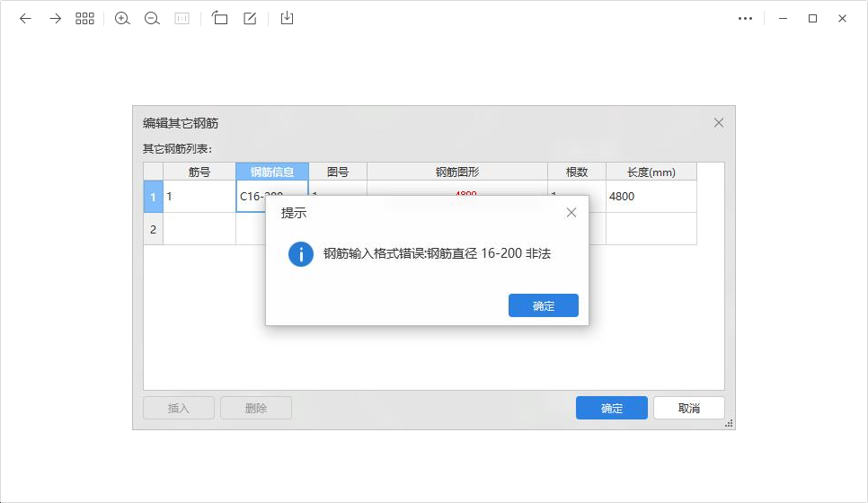
Task: Click the 删除 button
Action: click(x=256, y=408)
